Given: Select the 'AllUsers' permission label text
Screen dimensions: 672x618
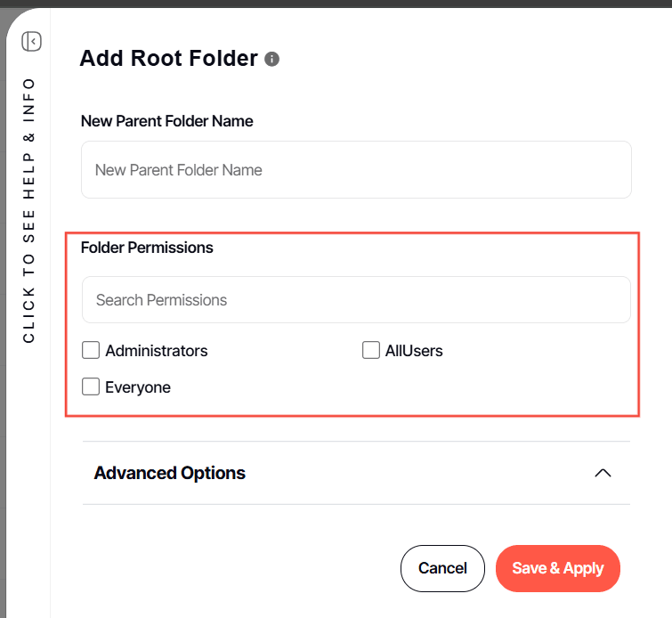Looking at the screenshot, I should click(x=414, y=351).
